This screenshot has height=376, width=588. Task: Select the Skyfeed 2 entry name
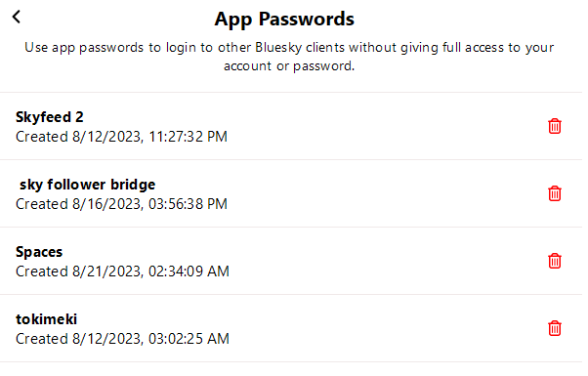click(x=50, y=117)
